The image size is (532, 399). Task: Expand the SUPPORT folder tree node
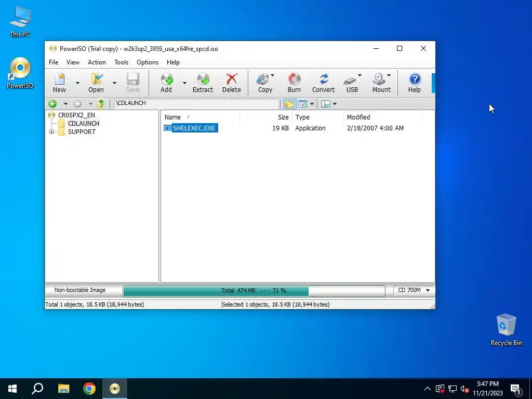click(x=51, y=131)
